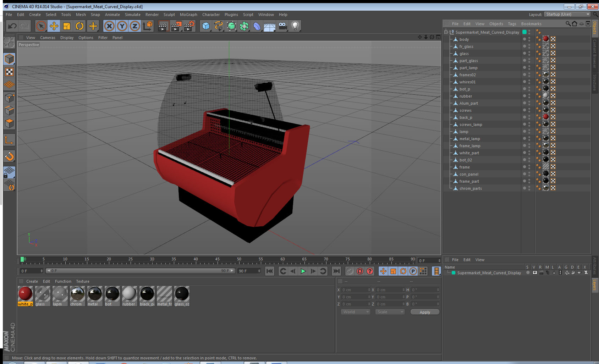Screen dimensions: 599x364
Task: Open Object Manager Tags menu
Action: point(512,24)
